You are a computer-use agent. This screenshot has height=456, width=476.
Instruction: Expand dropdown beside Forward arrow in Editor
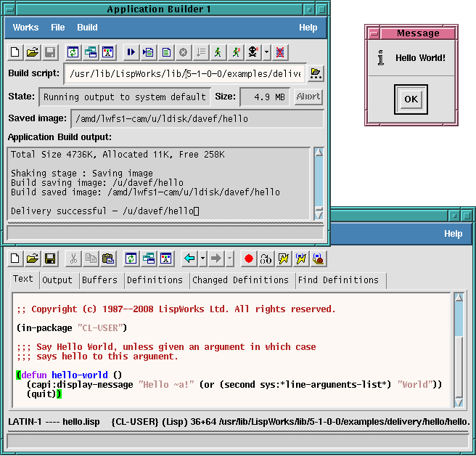click(x=229, y=258)
